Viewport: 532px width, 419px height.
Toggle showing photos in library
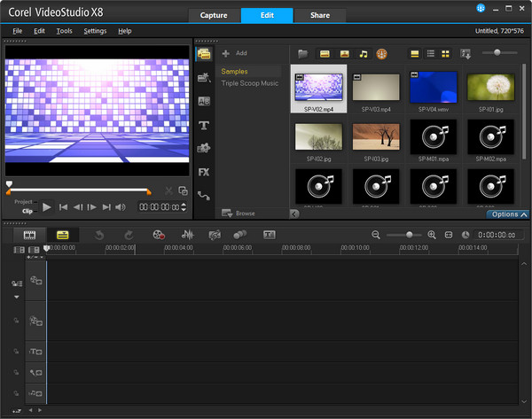(x=344, y=54)
